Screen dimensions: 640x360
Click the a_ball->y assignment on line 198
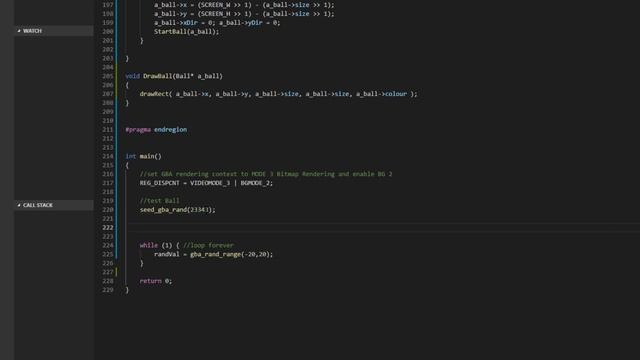tap(244, 14)
